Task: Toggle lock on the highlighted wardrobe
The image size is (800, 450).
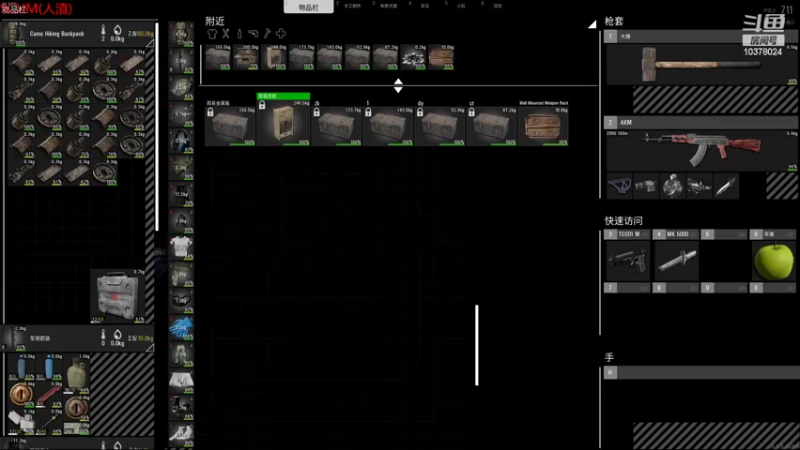Action: tap(262, 105)
